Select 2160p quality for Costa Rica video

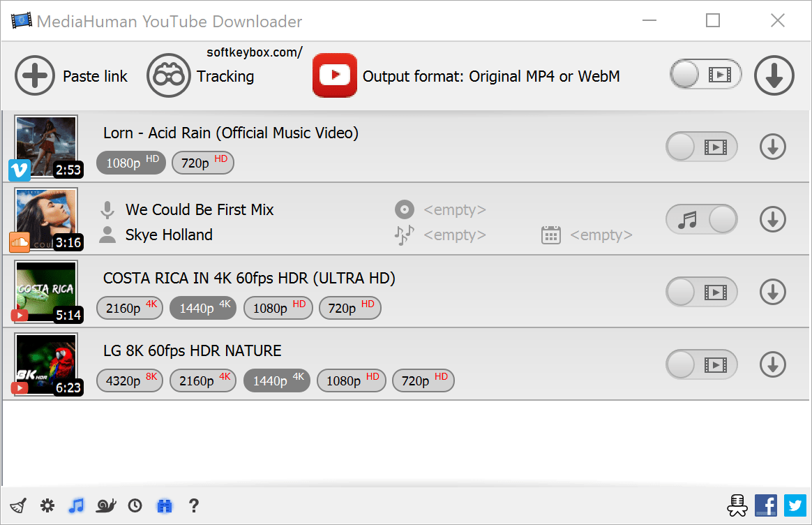(129, 308)
